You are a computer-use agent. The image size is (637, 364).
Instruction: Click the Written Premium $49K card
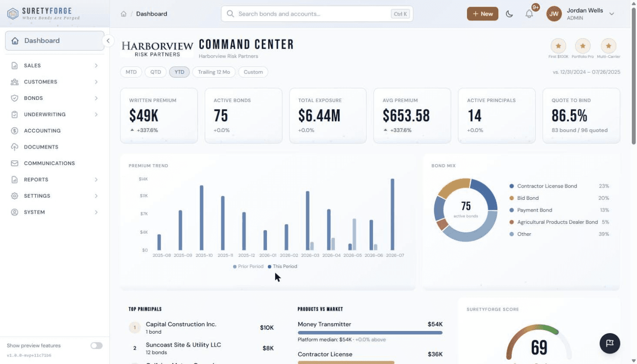point(159,116)
